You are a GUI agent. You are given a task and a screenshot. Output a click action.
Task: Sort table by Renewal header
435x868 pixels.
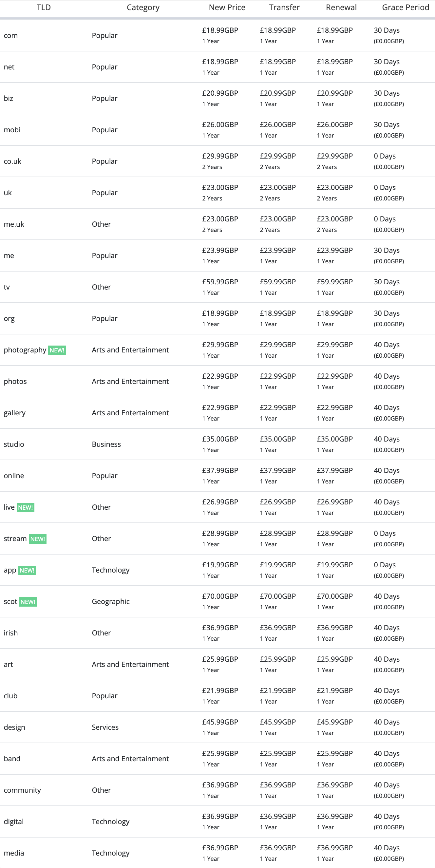click(341, 8)
